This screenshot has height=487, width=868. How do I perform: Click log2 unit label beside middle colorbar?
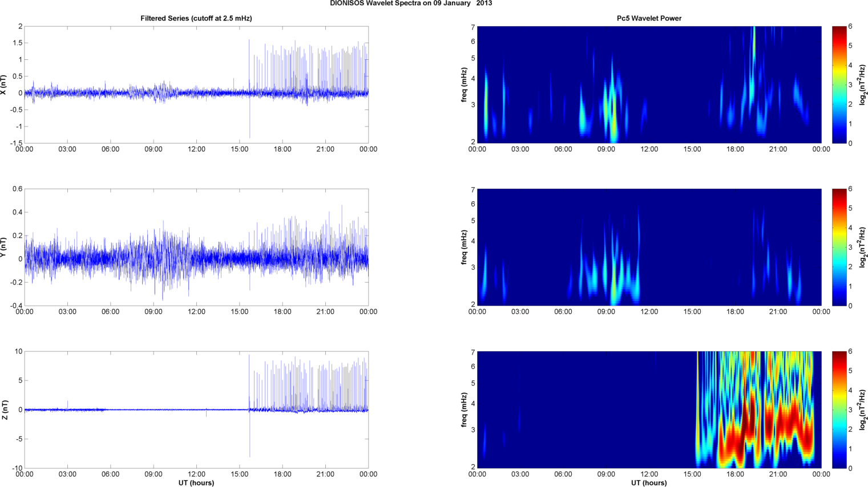(x=863, y=247)
